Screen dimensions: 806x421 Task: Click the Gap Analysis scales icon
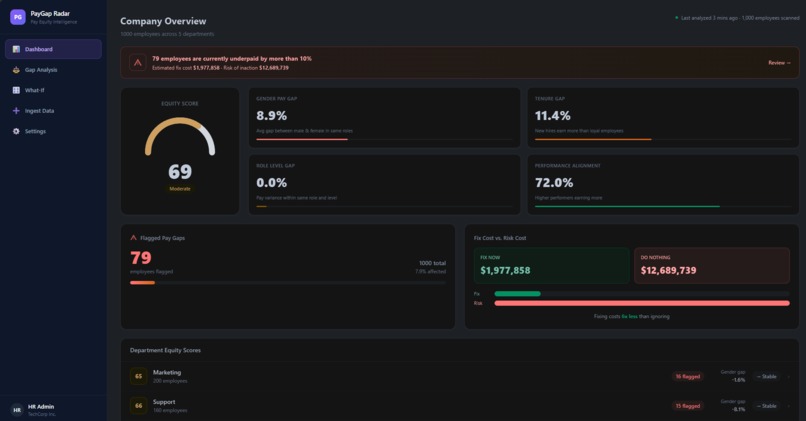tap(16, 70)
